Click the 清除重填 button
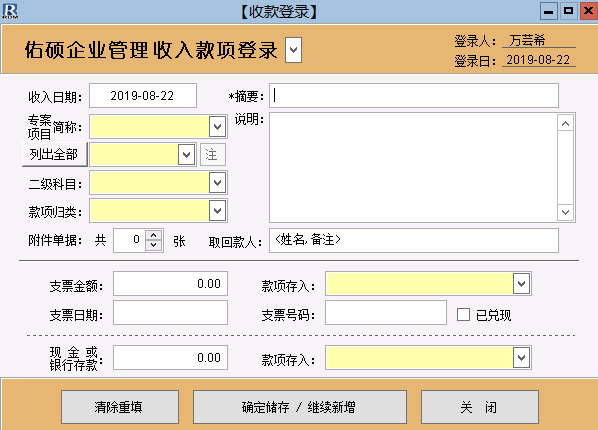 120,407
